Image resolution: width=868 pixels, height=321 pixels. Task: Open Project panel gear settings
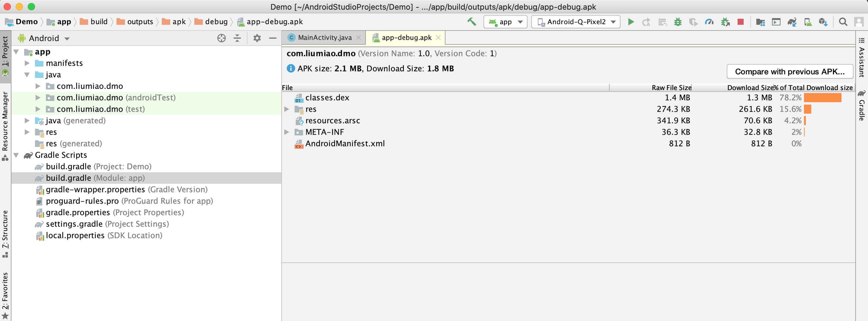click(257, 38)
